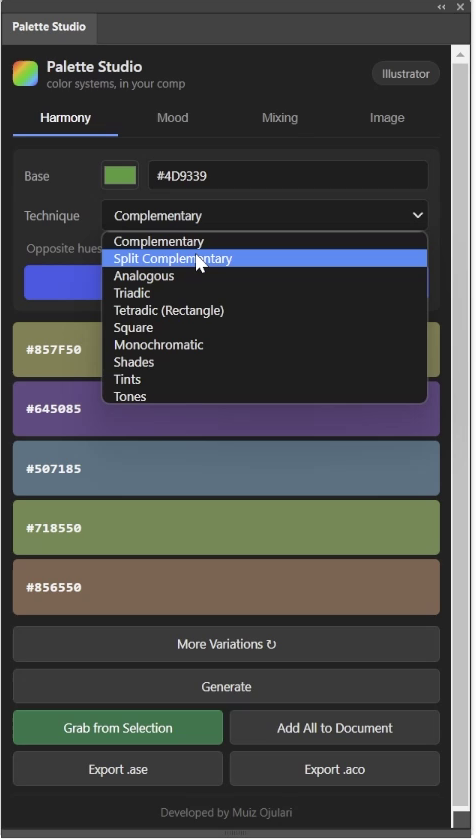Collapse the panel with the double-arrow icon
This screenshot has width=476, height=840.
441,7
